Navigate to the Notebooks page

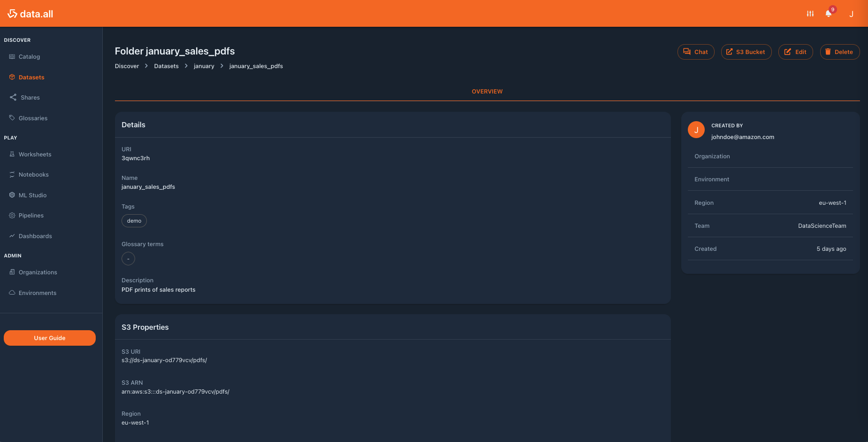(33, 174)
